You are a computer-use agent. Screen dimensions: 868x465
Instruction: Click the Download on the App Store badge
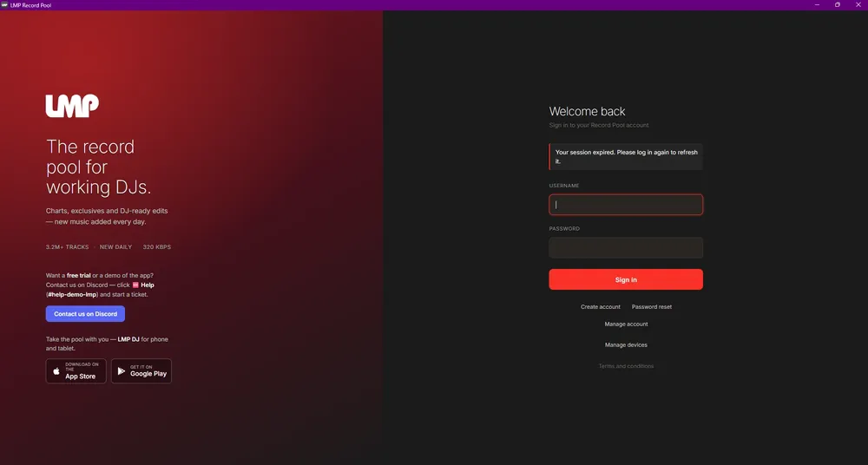pyautogui.click(x=76, y=371)
